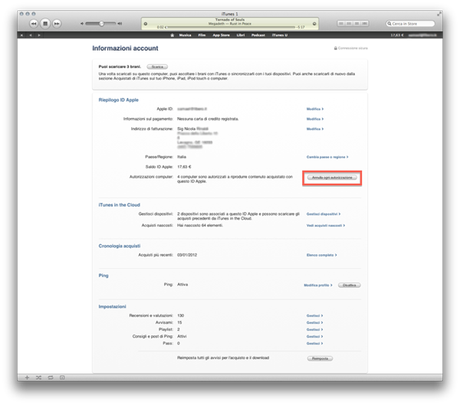The width and height of the screenshot is (460, 405).
Task: Click the date 03/01/2012
Action: pyautogui.click(x=187, y=255)
